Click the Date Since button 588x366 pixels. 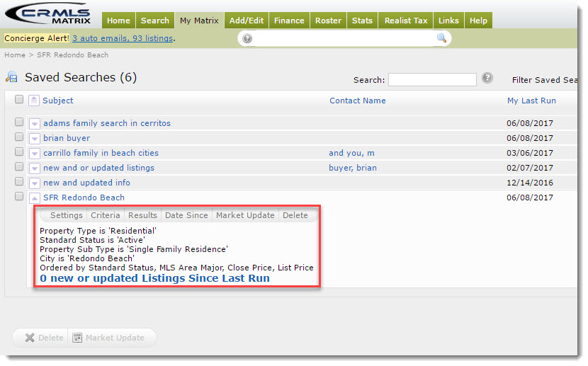(x=186, y=215)
